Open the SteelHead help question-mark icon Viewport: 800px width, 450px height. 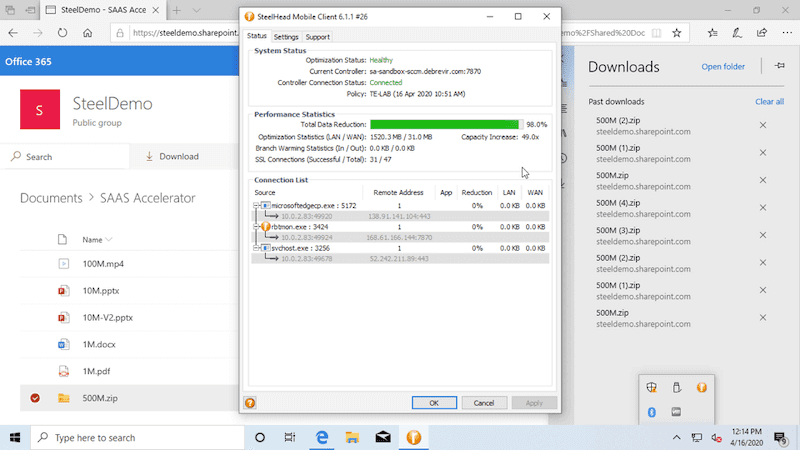[249, 403]
